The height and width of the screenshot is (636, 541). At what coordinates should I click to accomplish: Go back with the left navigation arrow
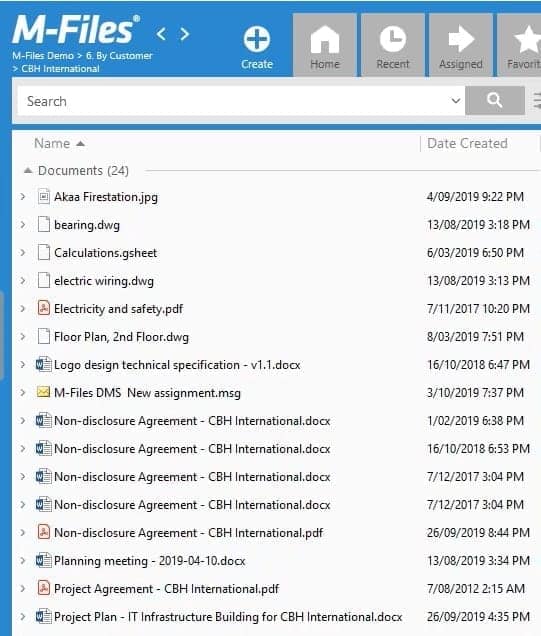pos(161,34)
